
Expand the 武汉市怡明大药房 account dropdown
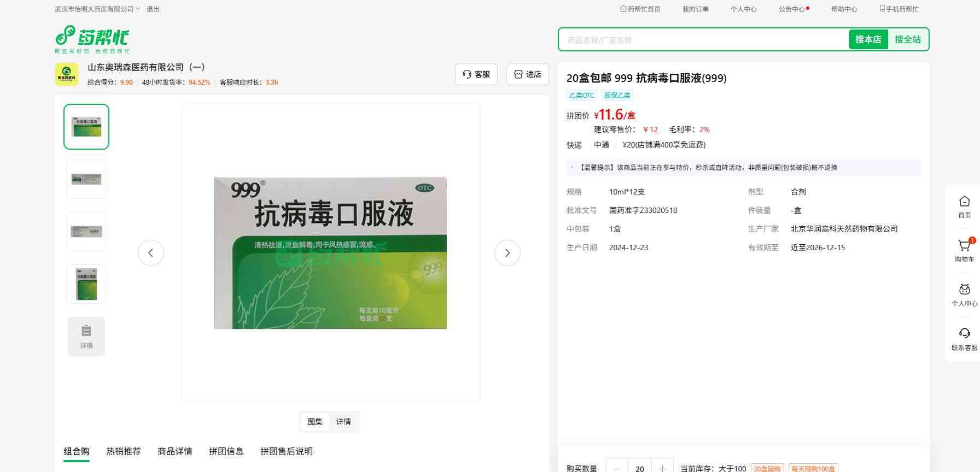click(x=97, y=9)
